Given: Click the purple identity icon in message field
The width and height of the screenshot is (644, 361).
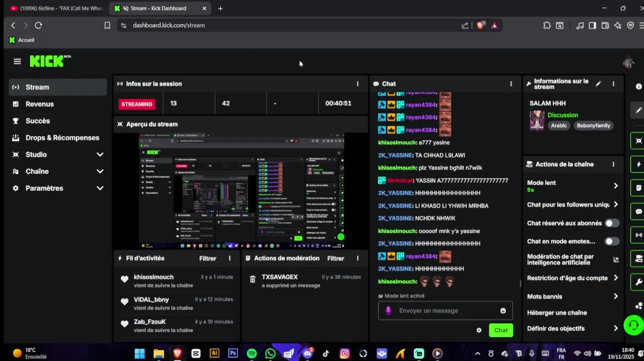Looking at the screenshot, I should point(388,311).
